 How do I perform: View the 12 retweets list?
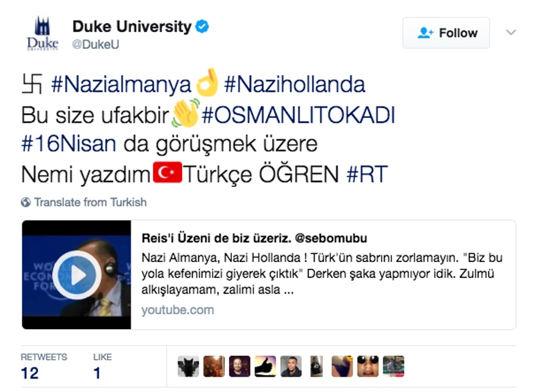tap(44, 367)
